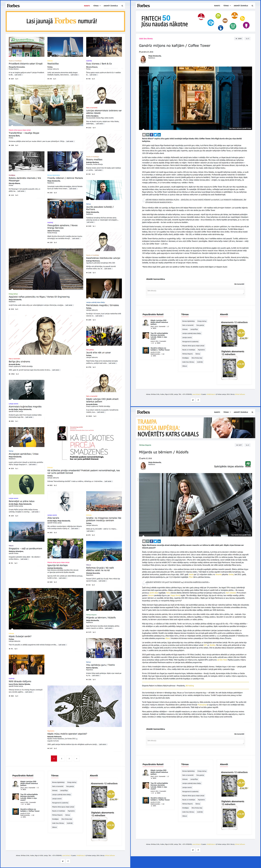Select Management & Leadership tag on Coffee Tower page

point(191,341)
